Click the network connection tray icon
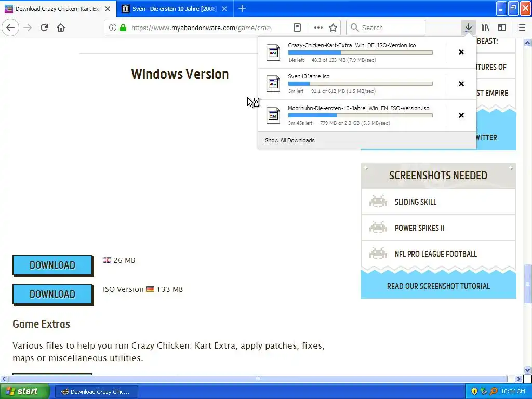Screen dimensions: 532x399 (x=484, y=392)
